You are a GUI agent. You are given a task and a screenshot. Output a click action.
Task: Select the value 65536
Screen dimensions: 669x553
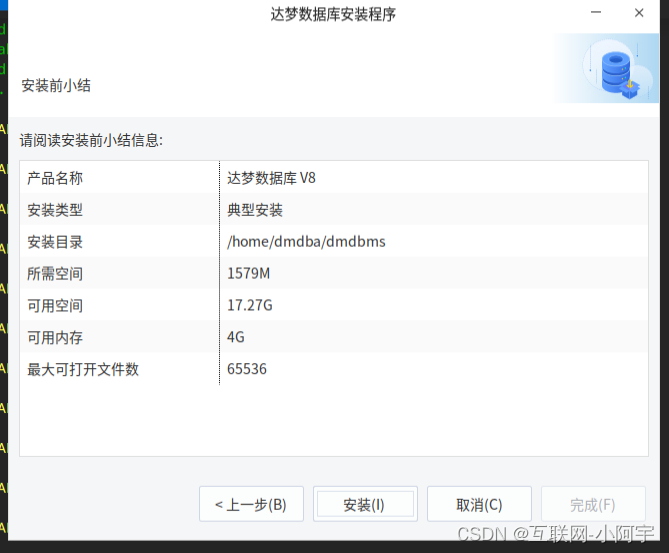point(247,369)
